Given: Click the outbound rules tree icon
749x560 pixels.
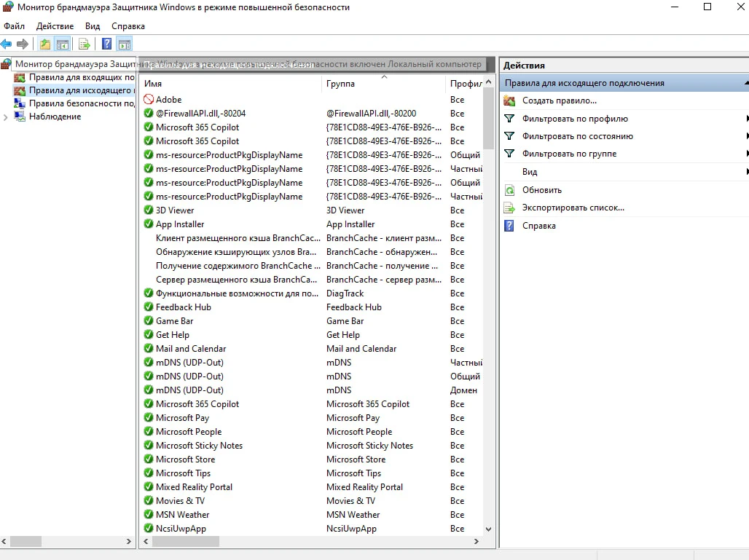Looking at the screenshot, I should (20, 90).
